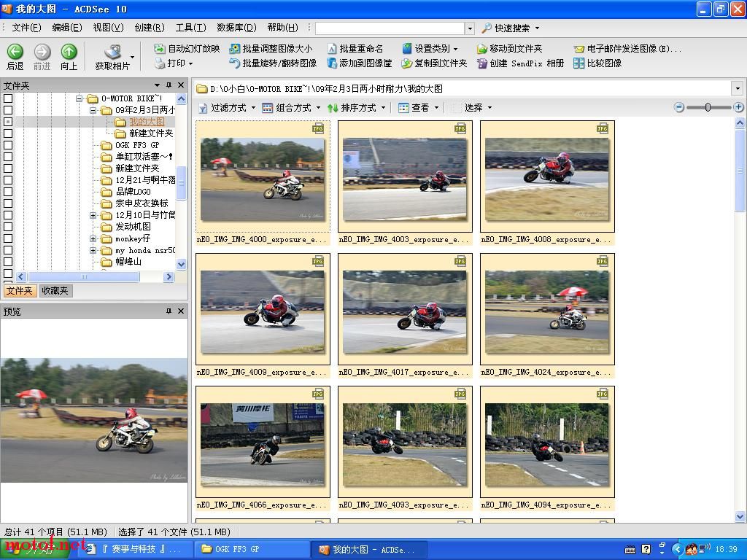The image size is (747, 560).
Task: Toggle the checkbox beside 我的大图 folder
Action: coord(8,122)
